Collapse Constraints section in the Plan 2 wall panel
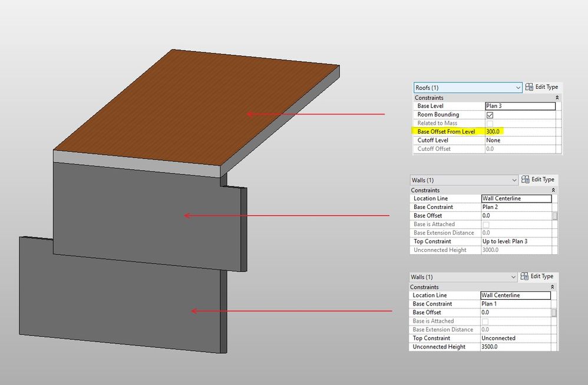 553,190
